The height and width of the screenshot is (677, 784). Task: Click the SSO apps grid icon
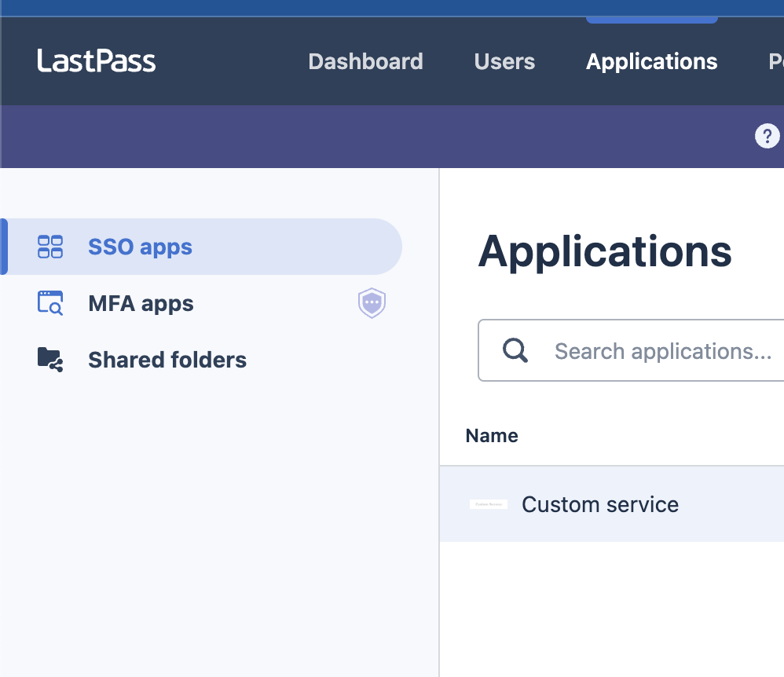pyautogui.click(x=50, y=247)
